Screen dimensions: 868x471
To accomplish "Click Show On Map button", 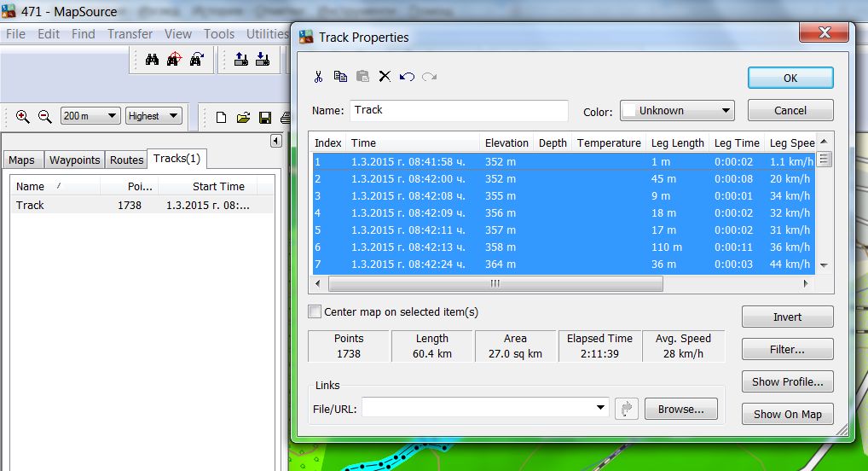I will tap(787, 414).
